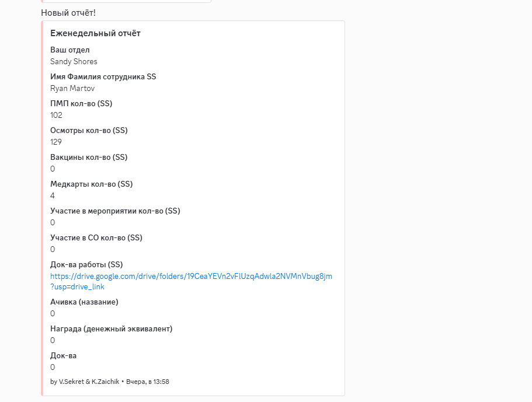This screenshot has height=402, width=532.
Task: Select the Осмотры кол-во value 129
Action: click(57, 142)
